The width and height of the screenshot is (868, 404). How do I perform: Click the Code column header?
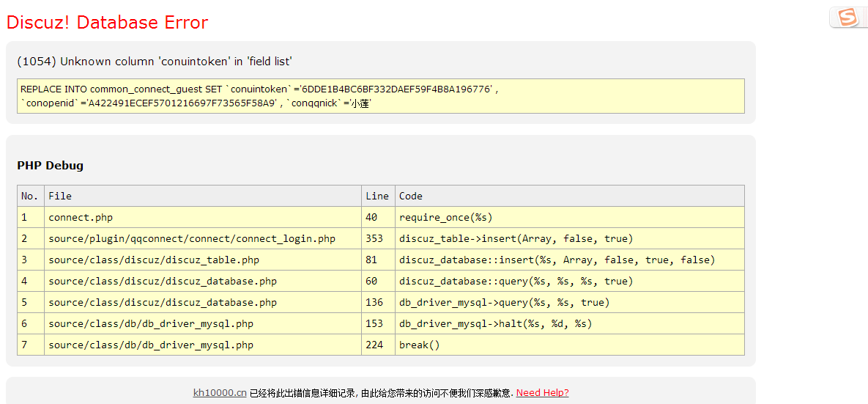pyautogui.click(x=411, y=197)
